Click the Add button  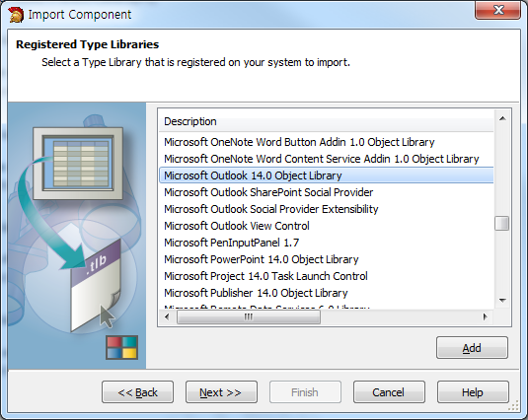click(x=472, y=348)
